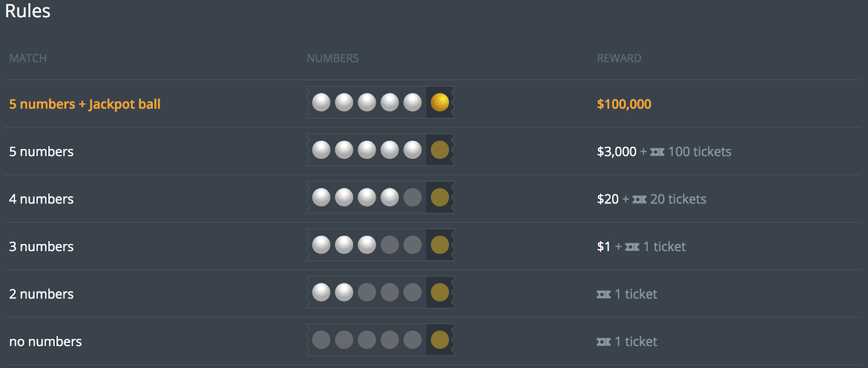
Task: Click ticket icon in 2 numbers reward
Action: [x=603, y=294]
